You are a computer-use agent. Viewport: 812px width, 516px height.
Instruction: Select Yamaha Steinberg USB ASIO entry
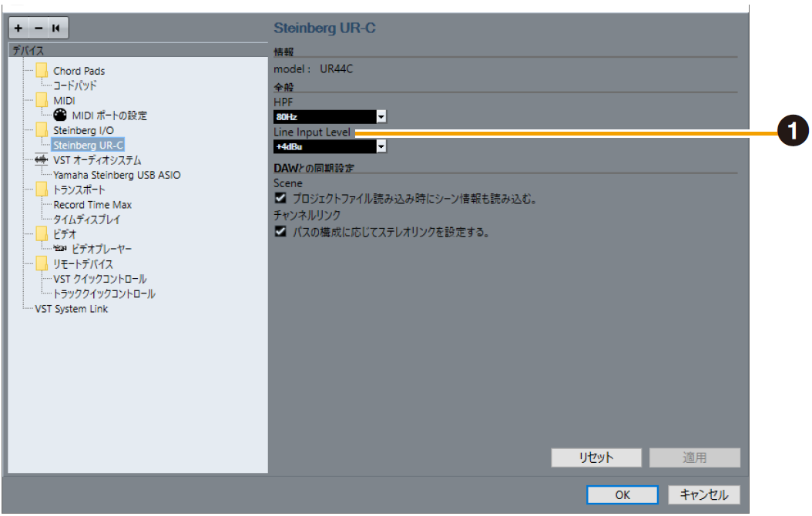click(x=116, y=175)
